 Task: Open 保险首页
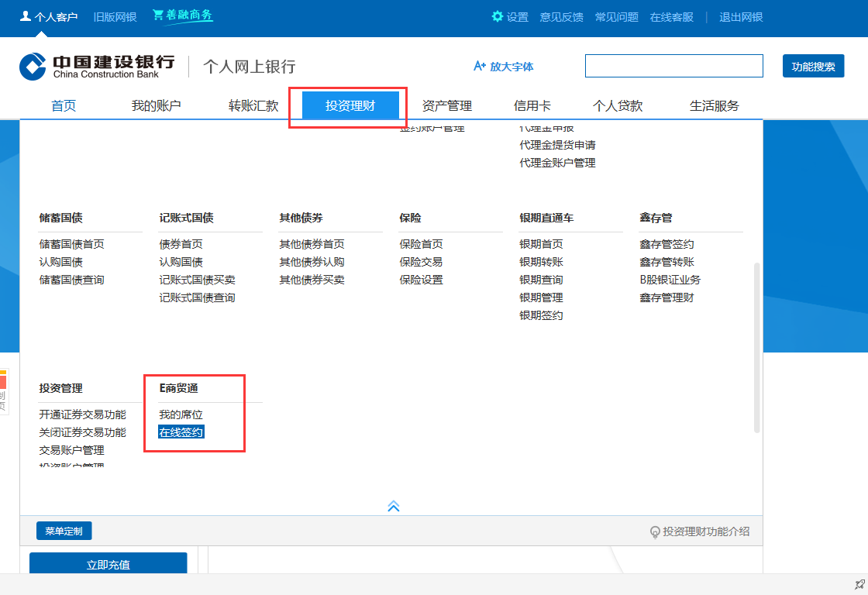422,244
